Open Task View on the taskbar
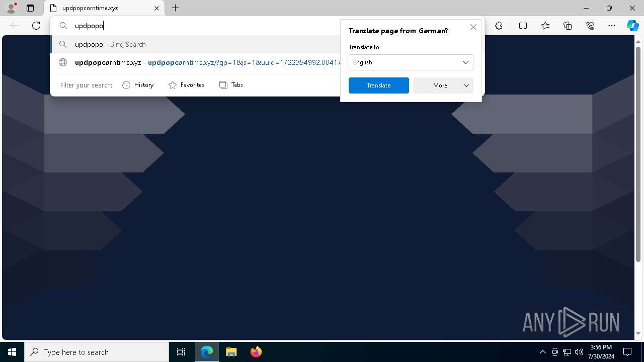This screenshot has width=644, height=362. tap(181, 352)
